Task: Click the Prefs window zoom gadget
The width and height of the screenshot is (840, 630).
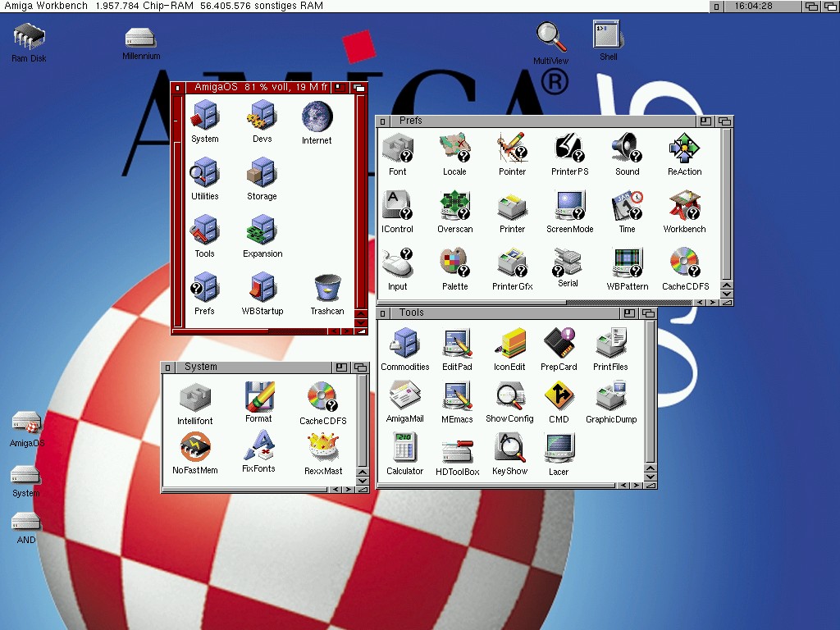Action: pyautogui.click(x=705, y=121)
